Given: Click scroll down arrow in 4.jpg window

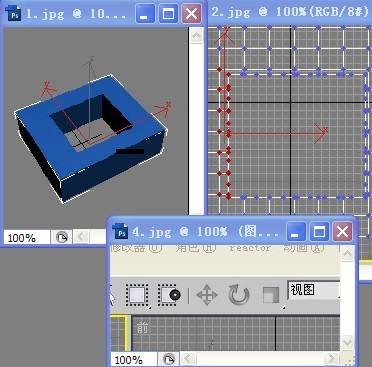Looking at the screenshot, I should [x=347, y=342].
